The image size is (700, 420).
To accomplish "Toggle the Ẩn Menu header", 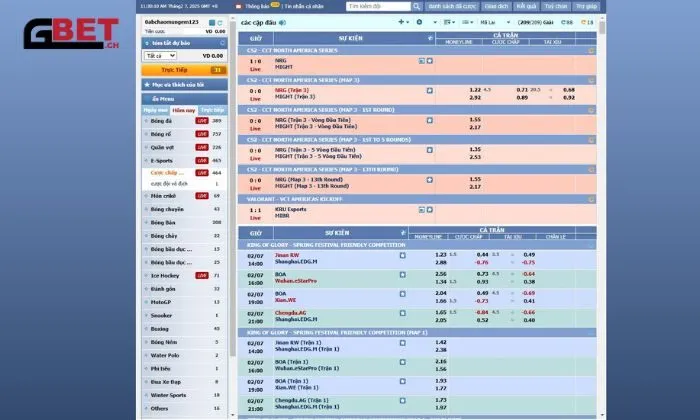I will point(184,99).
